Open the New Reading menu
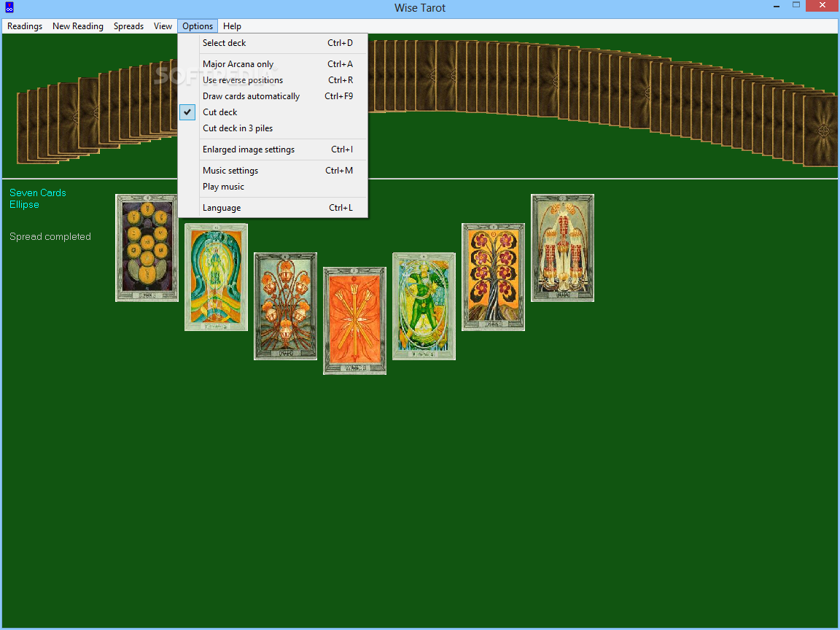Viewport: 840px width, 630px height. [78, 26]
